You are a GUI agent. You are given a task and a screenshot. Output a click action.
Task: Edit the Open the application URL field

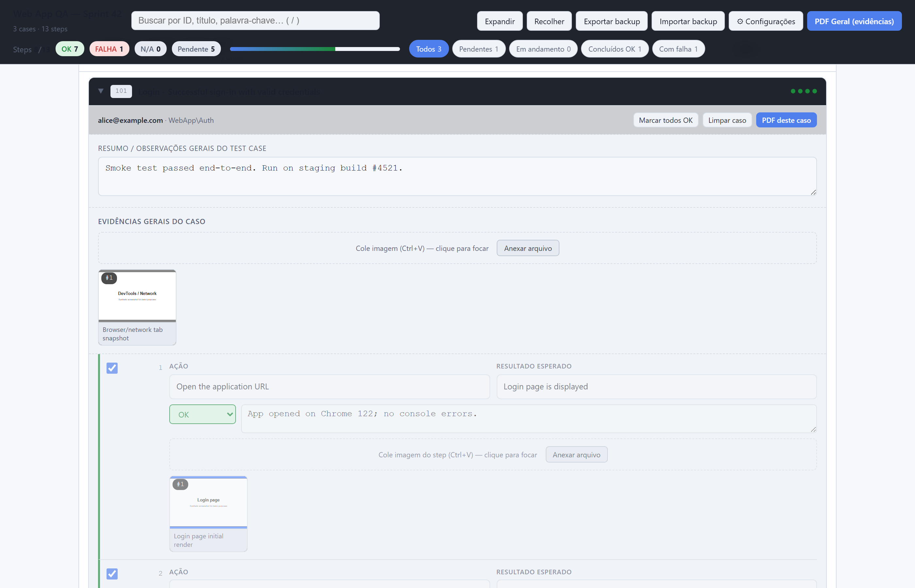pyautogui.click(x=329, y=387)
